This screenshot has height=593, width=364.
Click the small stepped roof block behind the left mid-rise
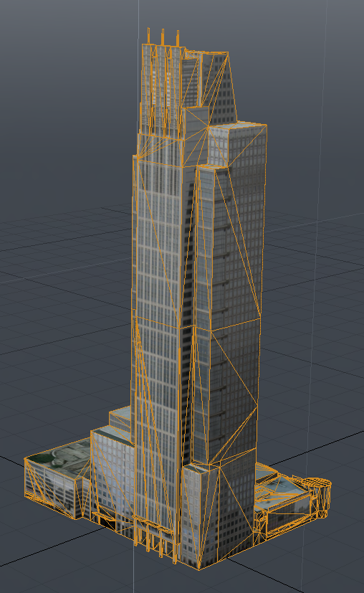tap(120, 418)
